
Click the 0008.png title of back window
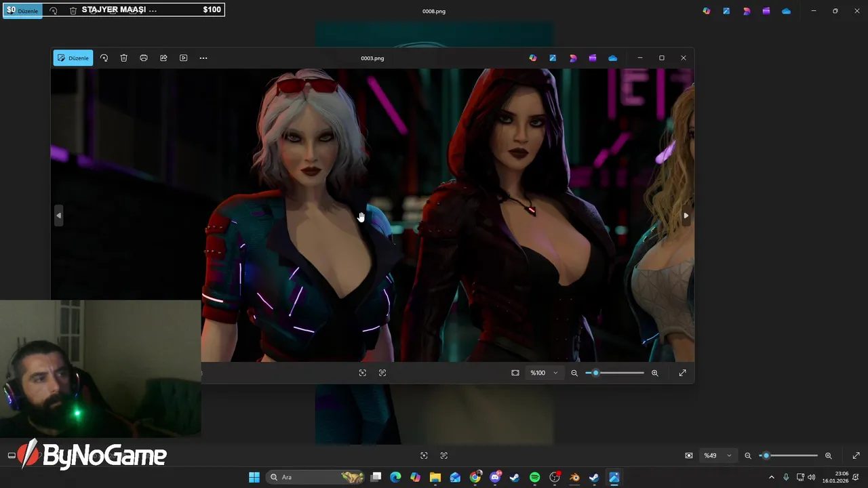434,12
